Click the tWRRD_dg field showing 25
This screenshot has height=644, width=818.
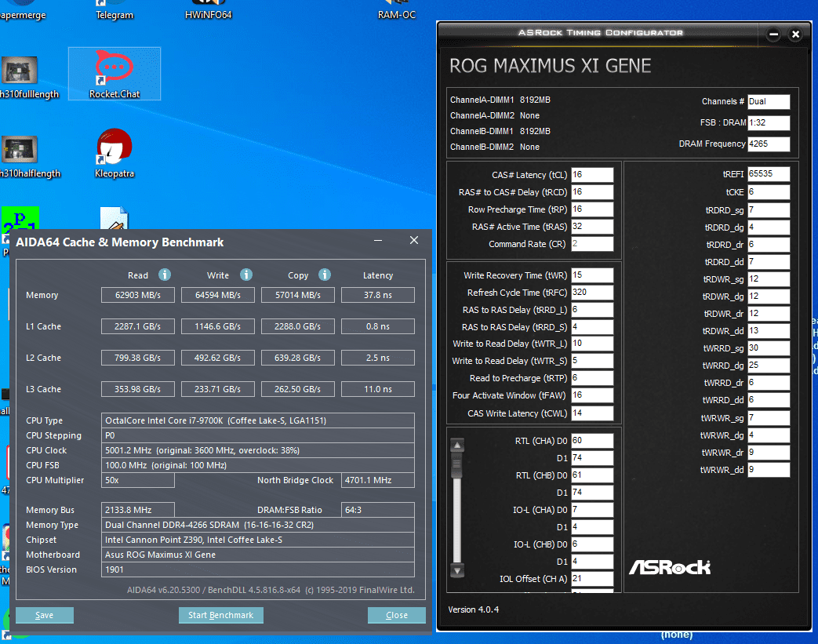point(769,366)
